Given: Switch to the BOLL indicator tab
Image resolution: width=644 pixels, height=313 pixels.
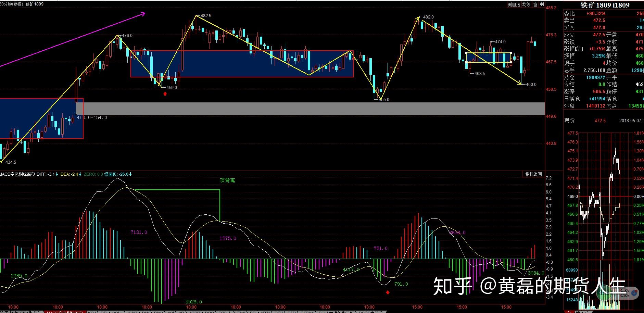Looking at the screenshot, I should 117,312.
